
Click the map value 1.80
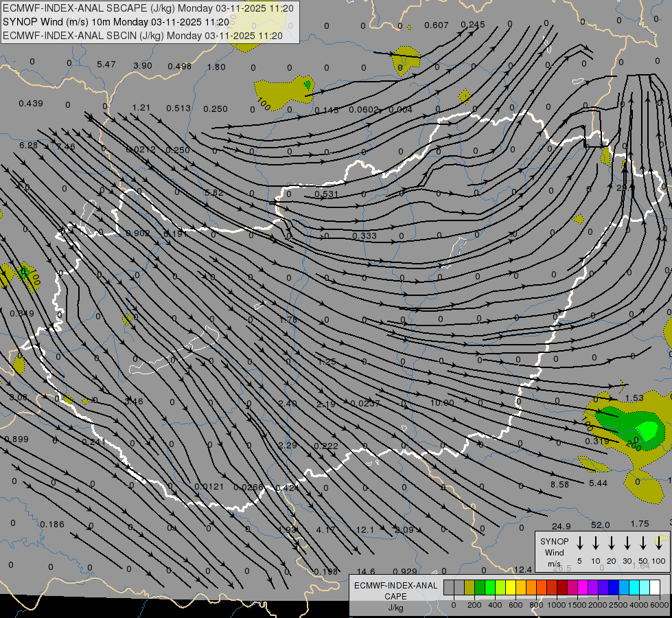click(x=216, y=67)
